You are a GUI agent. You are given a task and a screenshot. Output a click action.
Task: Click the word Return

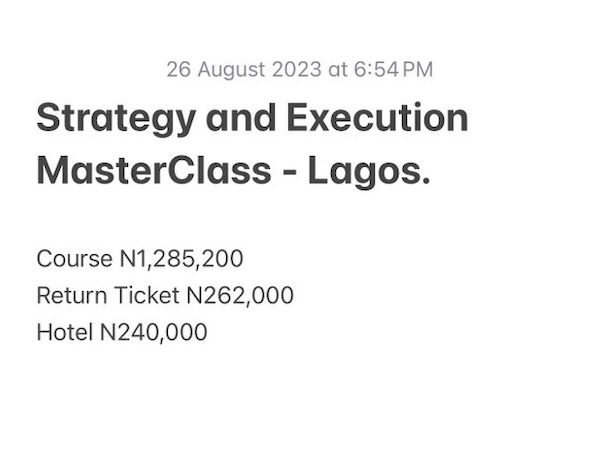tap(72, 296)
